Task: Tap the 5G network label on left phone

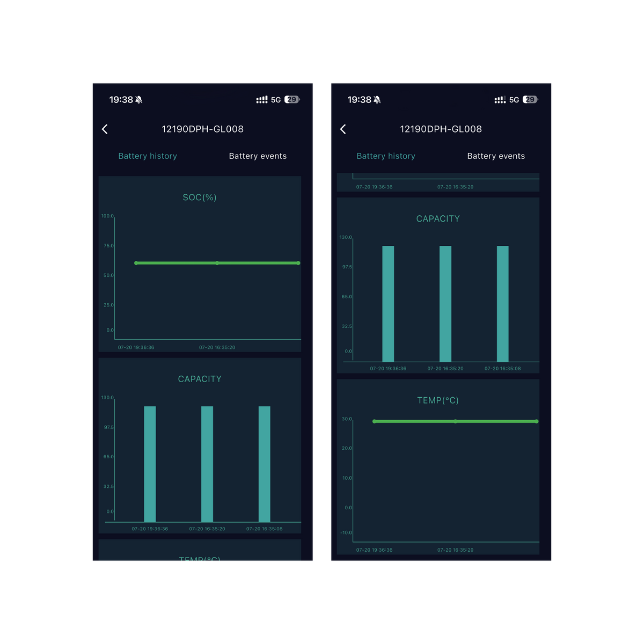Action: click(x=276, y=100)
